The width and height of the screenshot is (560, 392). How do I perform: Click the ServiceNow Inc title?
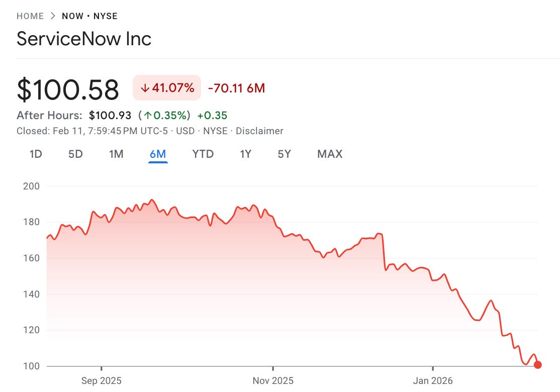(83, 39)
